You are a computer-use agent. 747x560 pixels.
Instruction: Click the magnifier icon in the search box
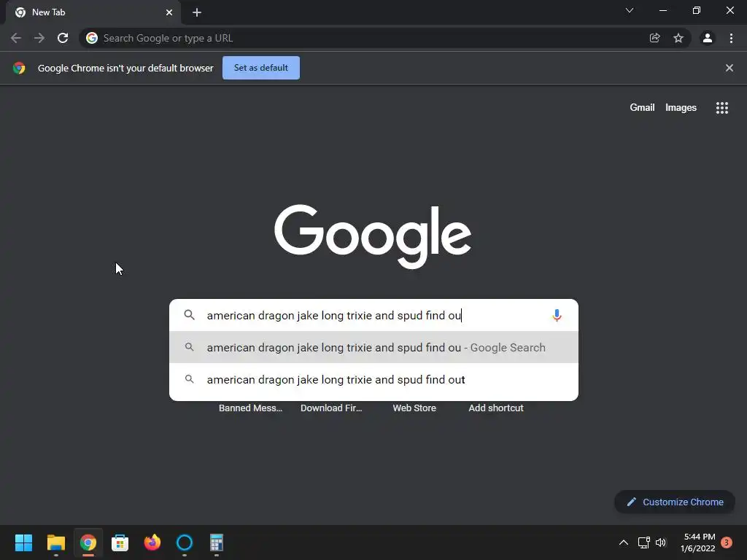pyautogui.click(x=189, y=315)
